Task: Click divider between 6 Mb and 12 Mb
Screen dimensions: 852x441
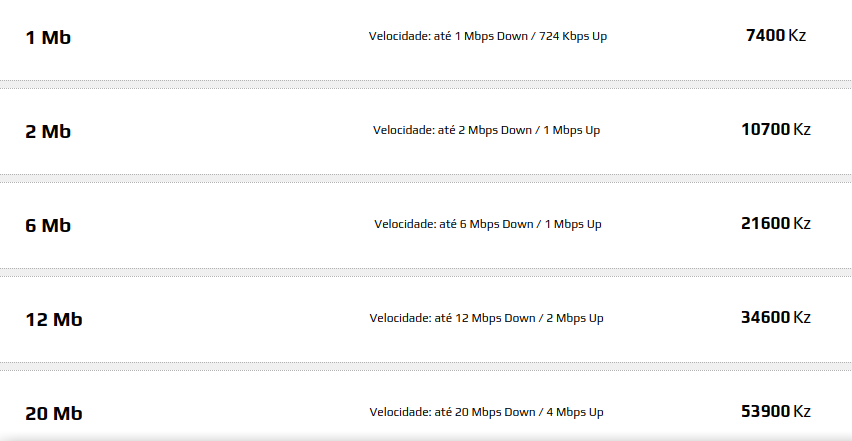Action: [426, 272]
